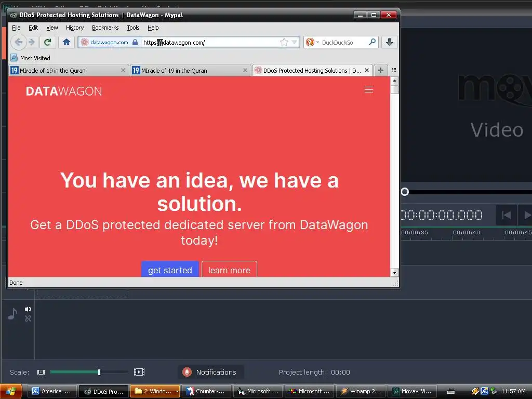Viewport: 532px width, 399px height.
Task: Open DuckDuckGo search engine dropdown
Action: [317, 43]
